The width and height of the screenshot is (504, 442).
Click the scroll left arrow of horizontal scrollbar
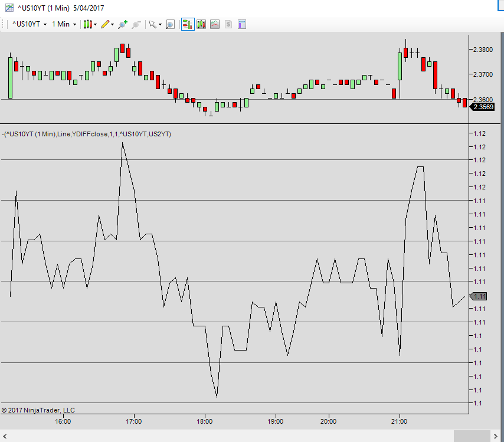coord(5,436)
